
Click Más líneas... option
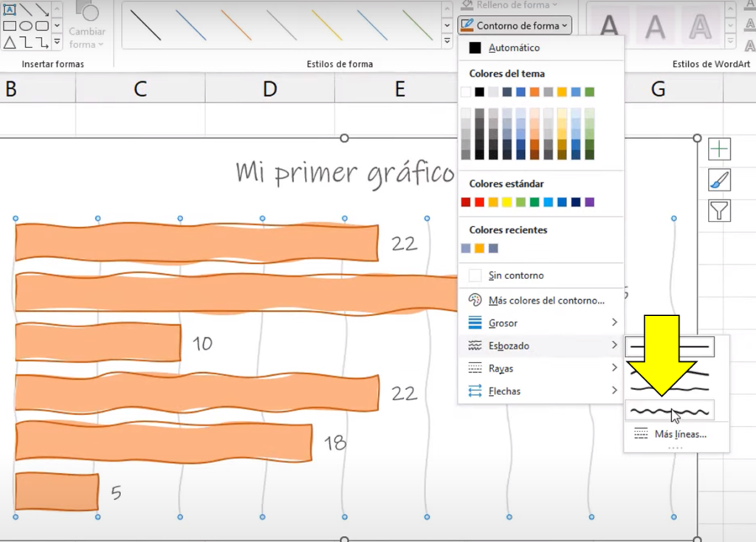(x=679, y=434)
